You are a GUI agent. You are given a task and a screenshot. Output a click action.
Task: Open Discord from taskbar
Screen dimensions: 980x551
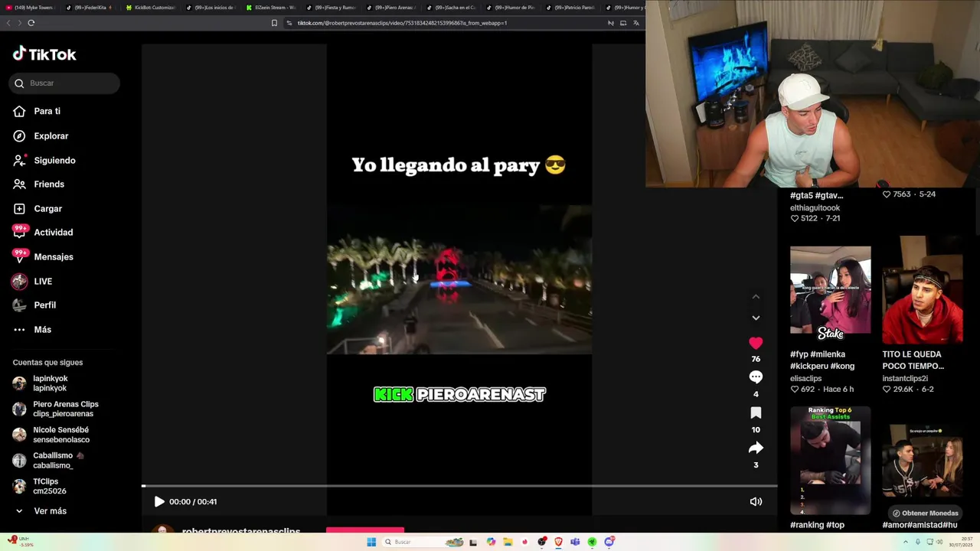click(609, 542)
